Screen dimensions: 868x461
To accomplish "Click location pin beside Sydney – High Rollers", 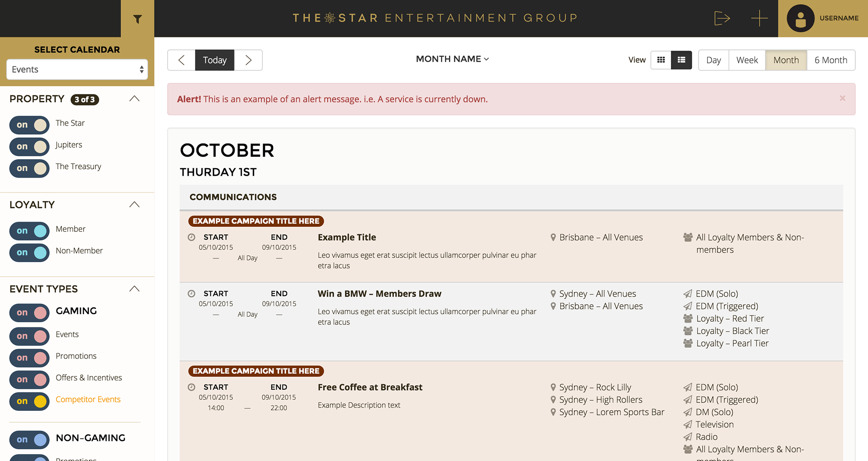I will click(553, 400).
